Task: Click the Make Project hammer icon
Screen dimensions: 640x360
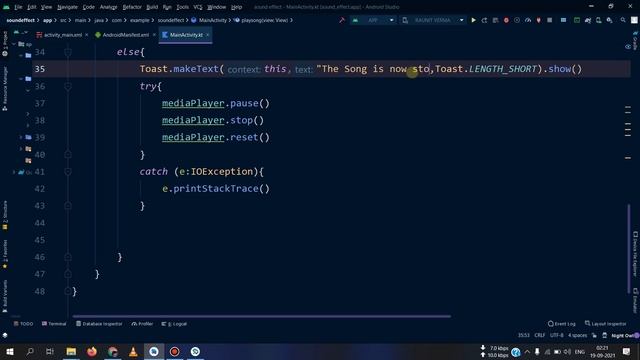Action: click(x=342, y=20)
